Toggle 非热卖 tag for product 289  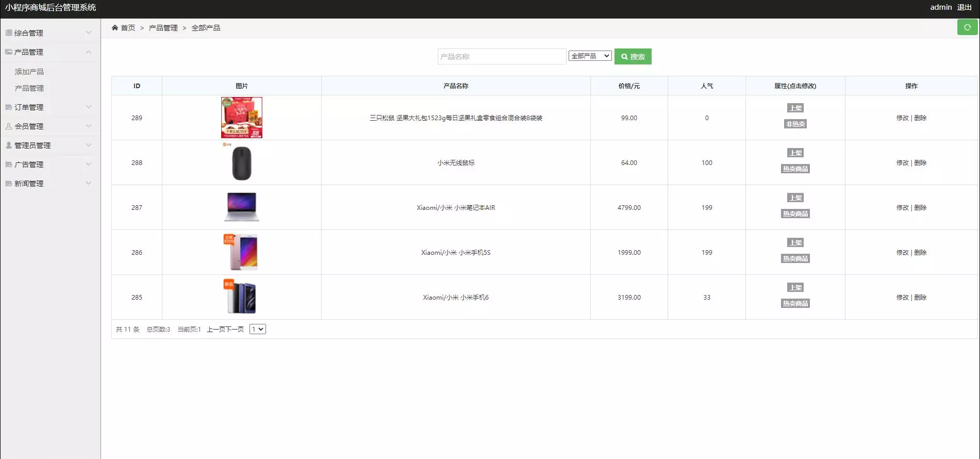point(795,124)
